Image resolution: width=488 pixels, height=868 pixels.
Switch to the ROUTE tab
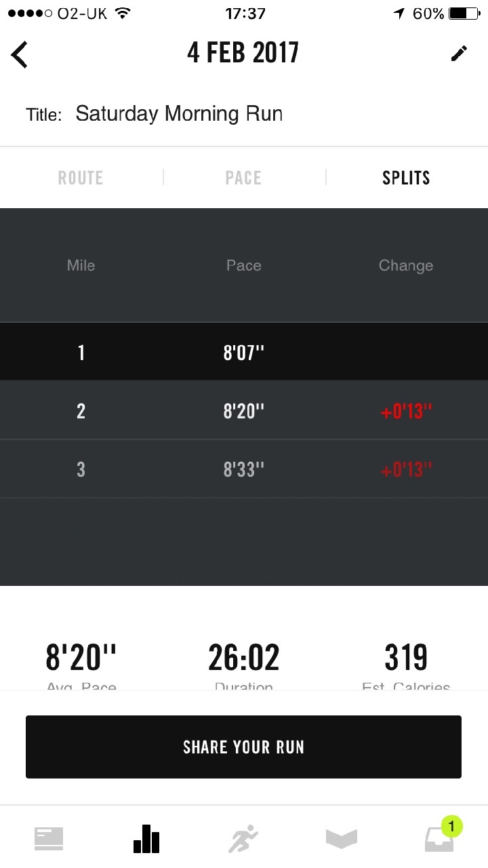pos(81,178)
